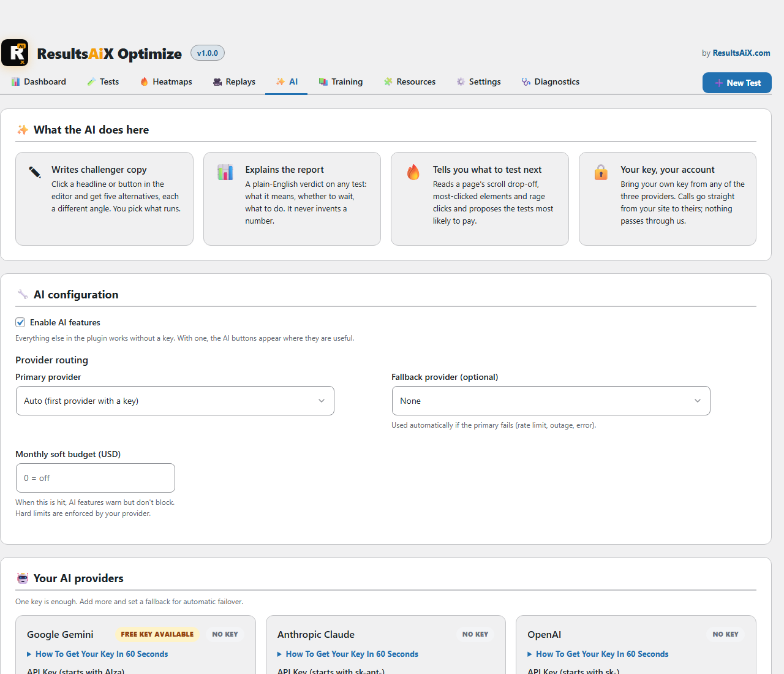Click the Monthly soft budget input field
The height and width of the screenshot is (674, 784).
(x=96, y=478)
